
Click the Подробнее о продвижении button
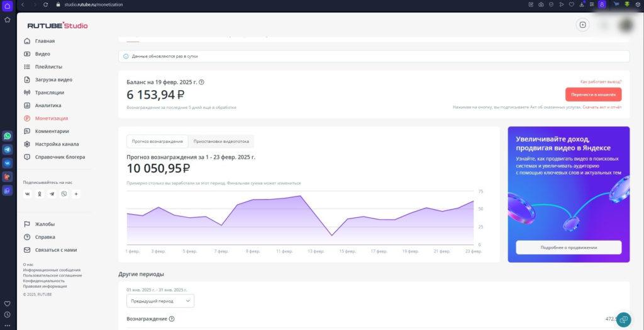pos(569,247)
